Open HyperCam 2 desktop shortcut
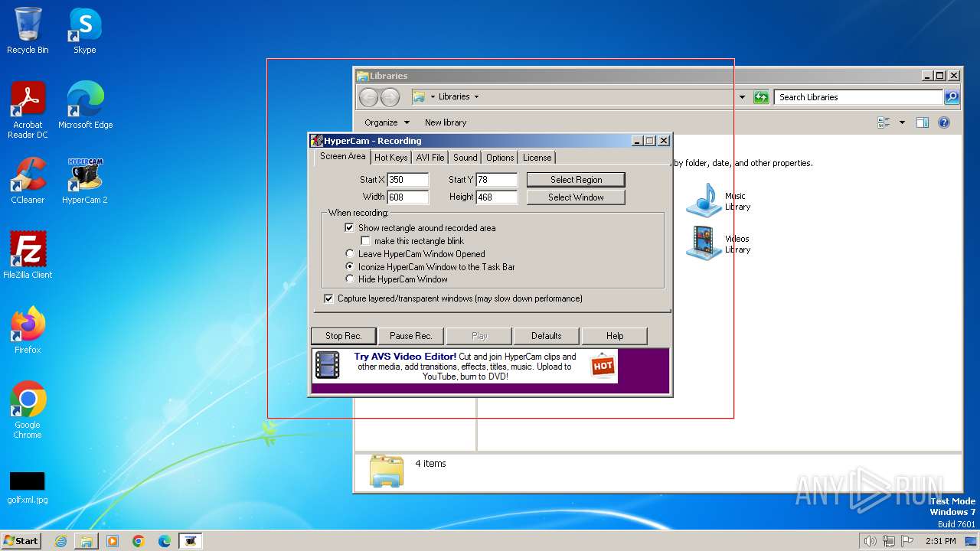 [85, 181]
